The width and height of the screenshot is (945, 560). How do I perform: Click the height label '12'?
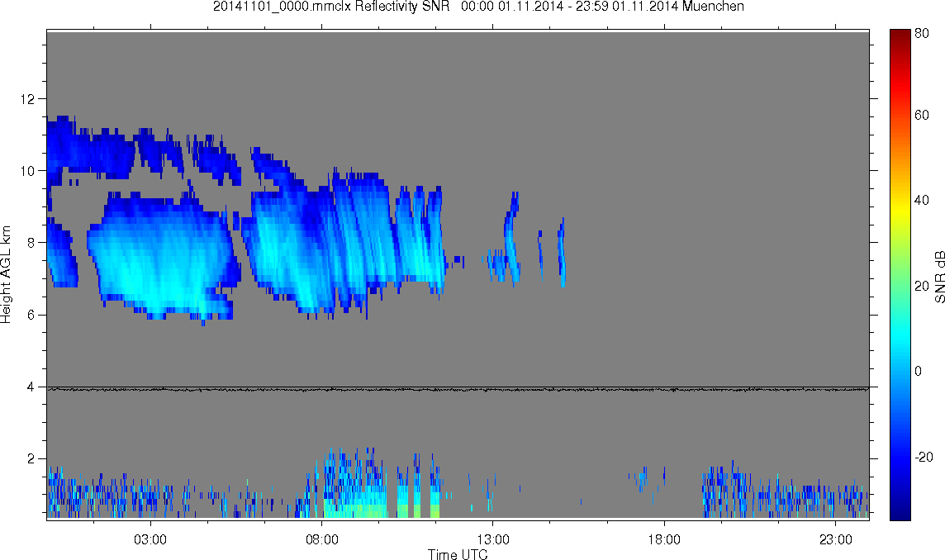[27, 99]
